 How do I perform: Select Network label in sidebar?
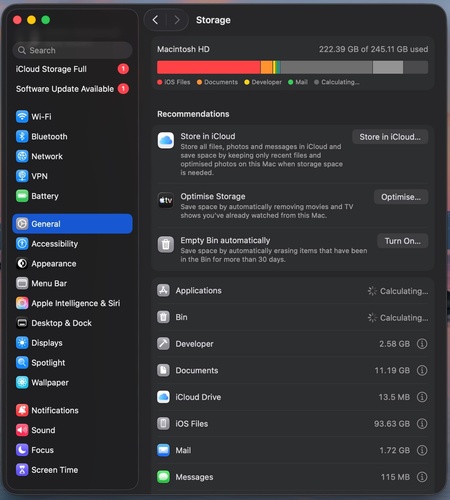point(47,156)
